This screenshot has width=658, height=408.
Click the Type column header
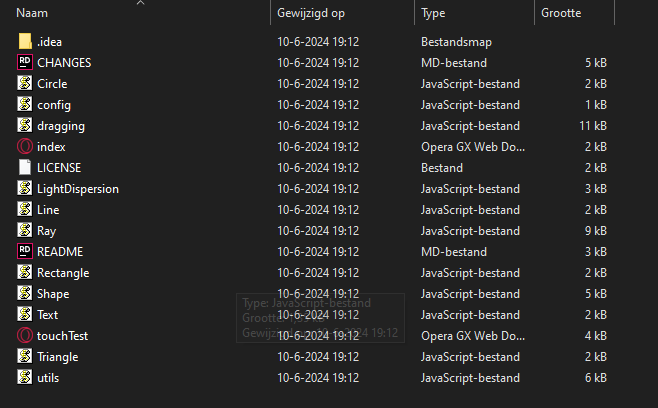tap(433, 14)
